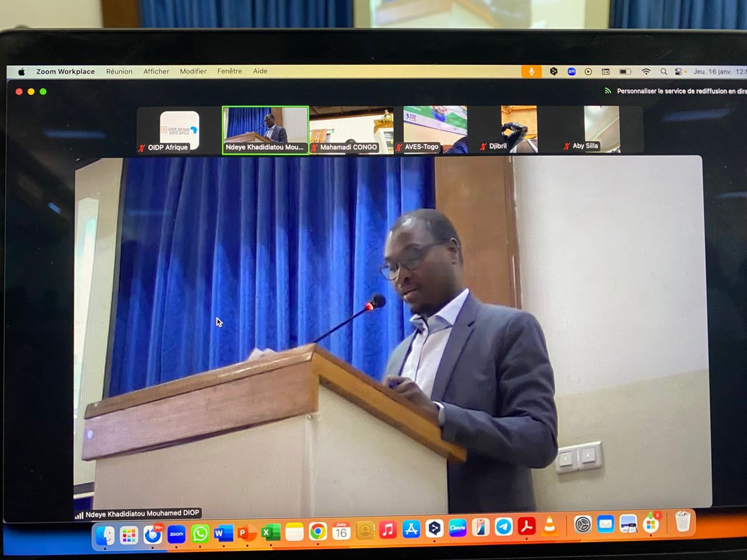Select the Mahamadi CONGO video thumbnail
Viewport: 747px width, 560px height.
tap(351, 129)
